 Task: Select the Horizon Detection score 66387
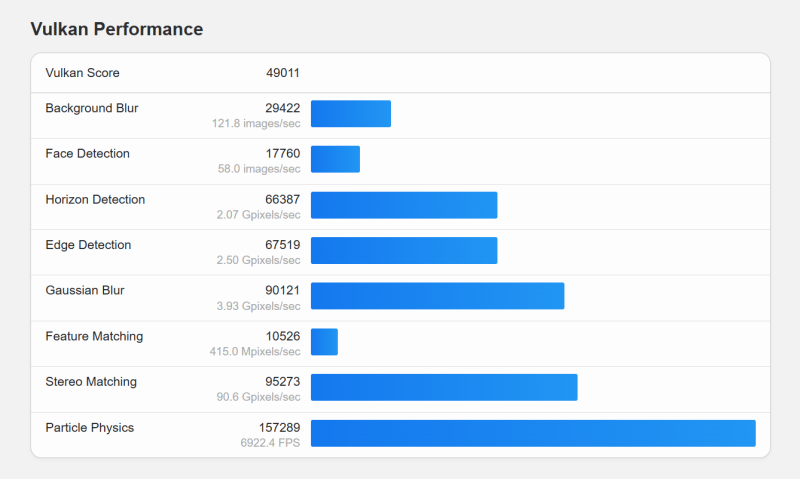[283, 199]
